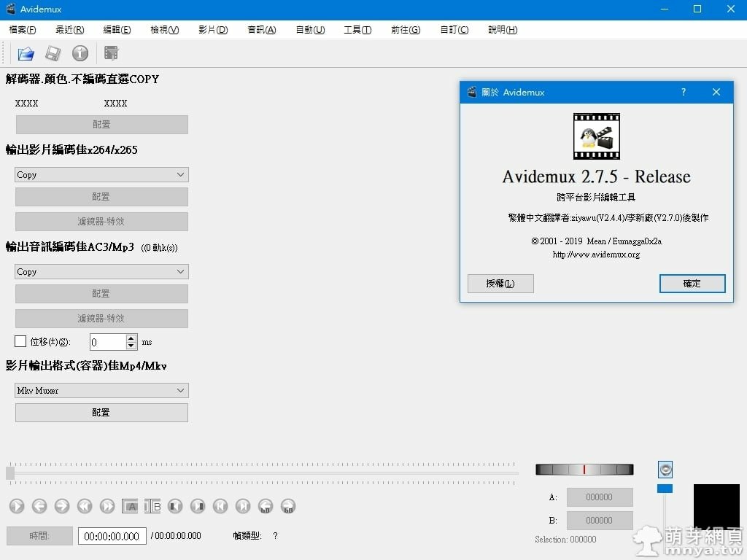
Task: Expand the Mkv Muxer format dropdown
Action: (x=101, y=391)
